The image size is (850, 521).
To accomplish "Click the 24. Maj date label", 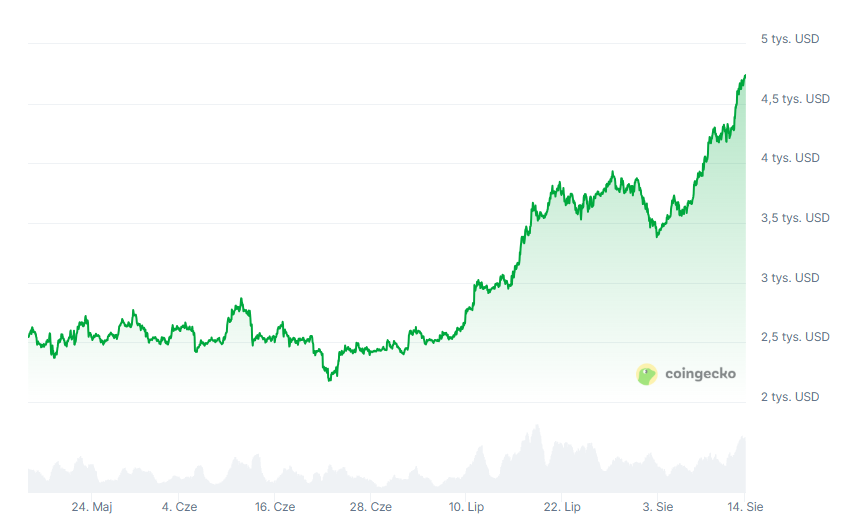I will [x=91, y=507].
